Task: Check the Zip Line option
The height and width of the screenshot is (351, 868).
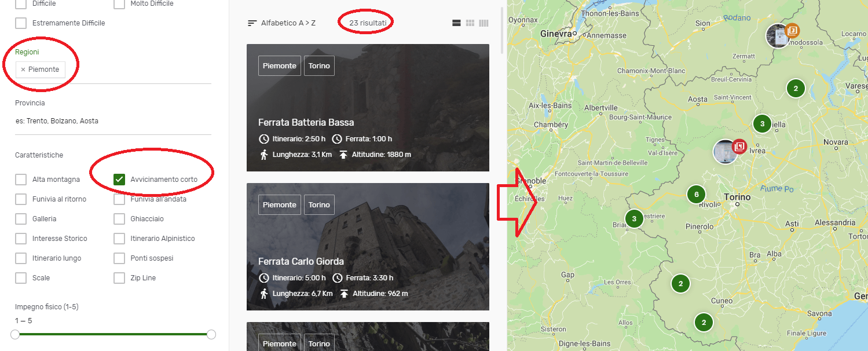Action: 119,278
